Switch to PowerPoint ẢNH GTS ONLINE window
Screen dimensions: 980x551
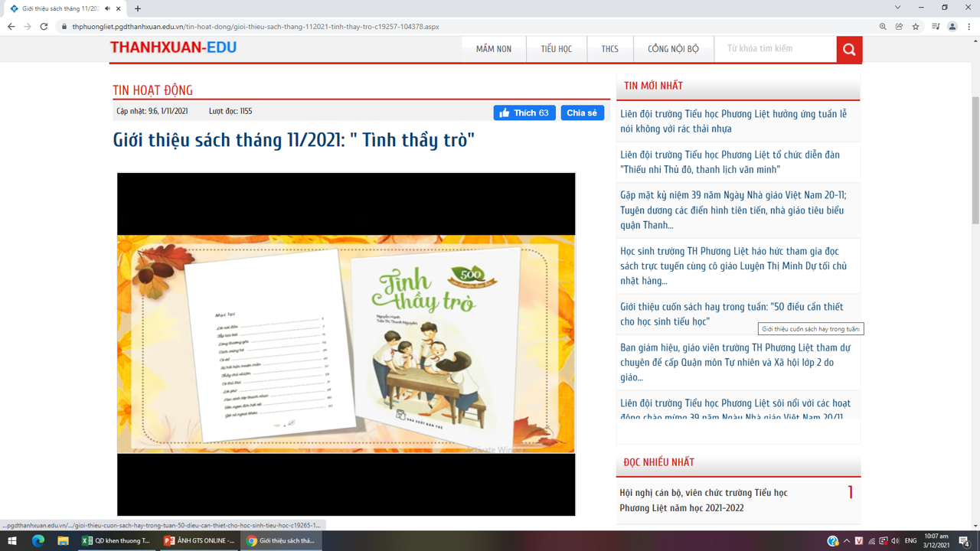(x=199, y=541)
